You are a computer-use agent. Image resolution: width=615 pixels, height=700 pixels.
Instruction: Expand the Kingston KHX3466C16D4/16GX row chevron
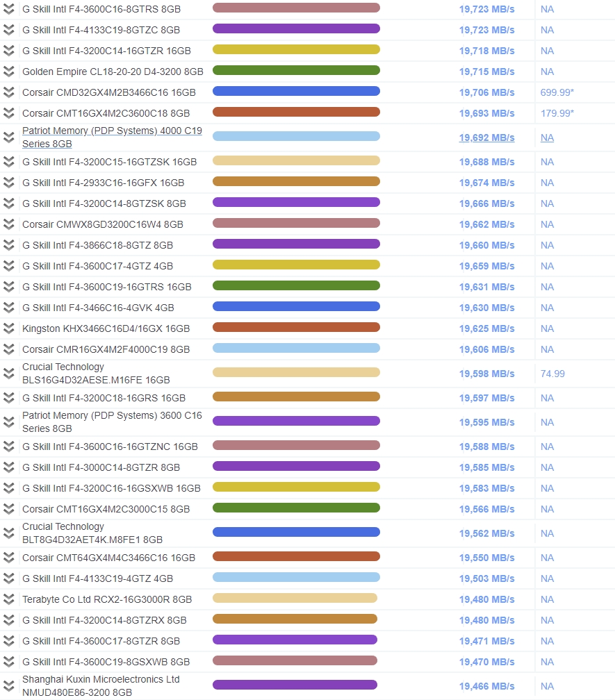tap(8, 328)
